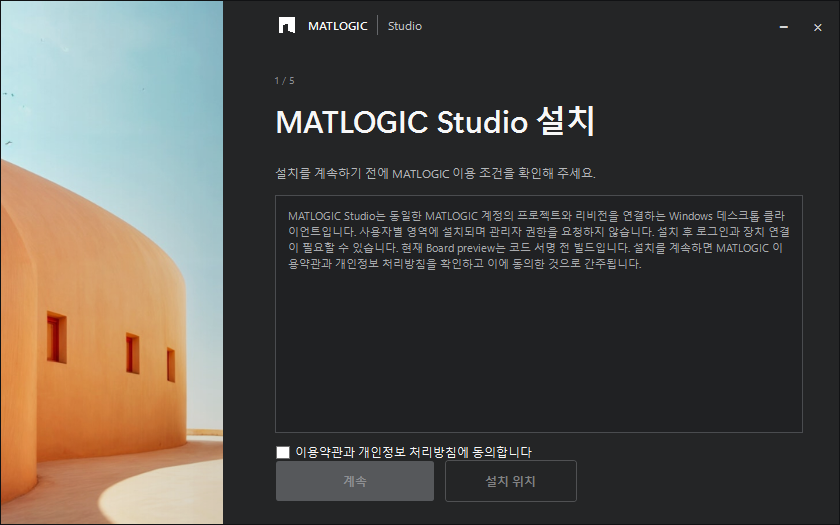
Task: Click the MATLOGIC Studio 설치 heading
Action: click(435, 122)
